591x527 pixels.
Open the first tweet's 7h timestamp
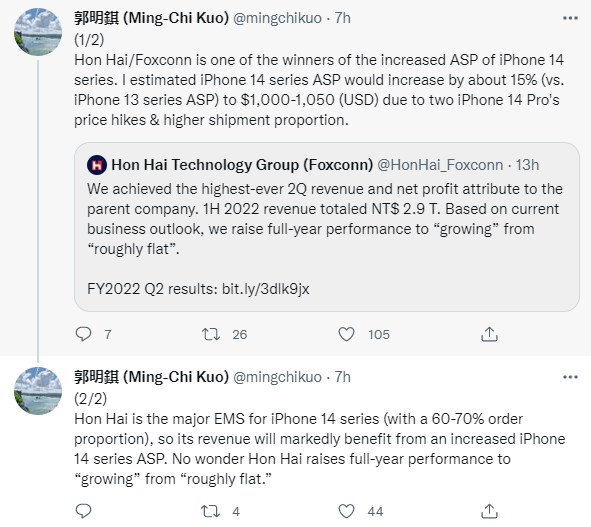[x=343, y=18]
